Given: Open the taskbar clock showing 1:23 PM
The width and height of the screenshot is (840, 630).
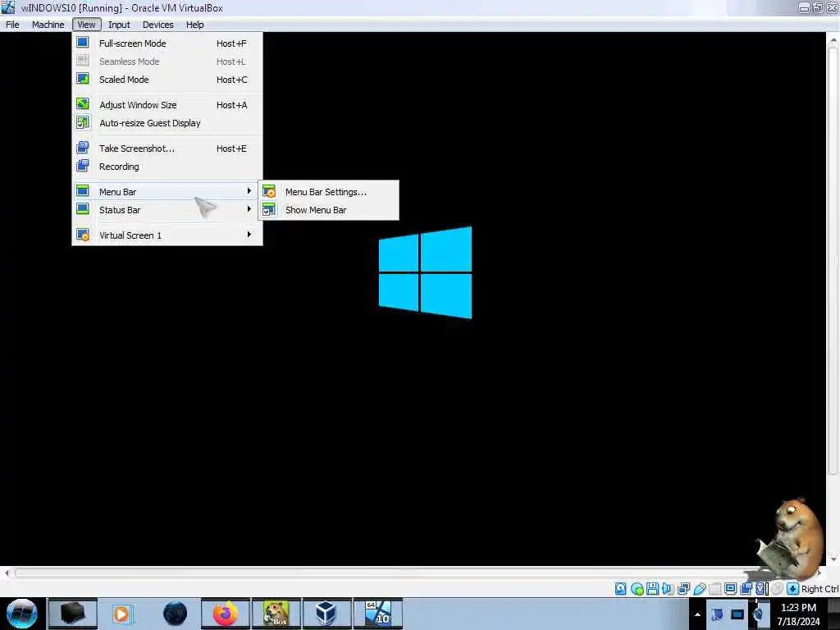Looking at the screenshot, I should pos(798,614).
